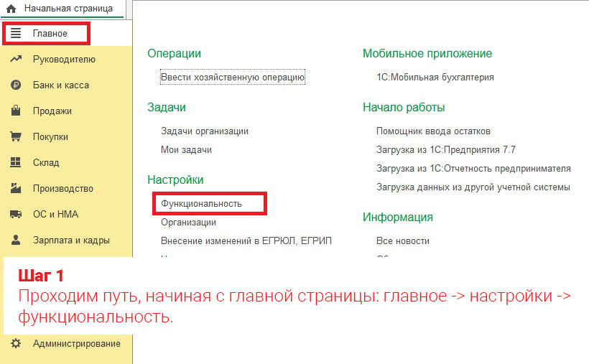Open the ОС и НМА section
This screenshot has width=589, height=364.
(x=55, y=214)
